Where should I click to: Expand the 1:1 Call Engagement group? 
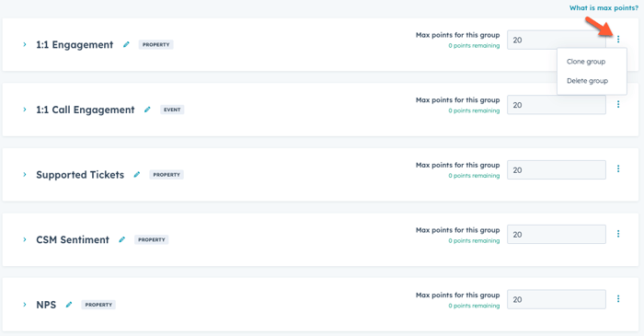[25, 110]
